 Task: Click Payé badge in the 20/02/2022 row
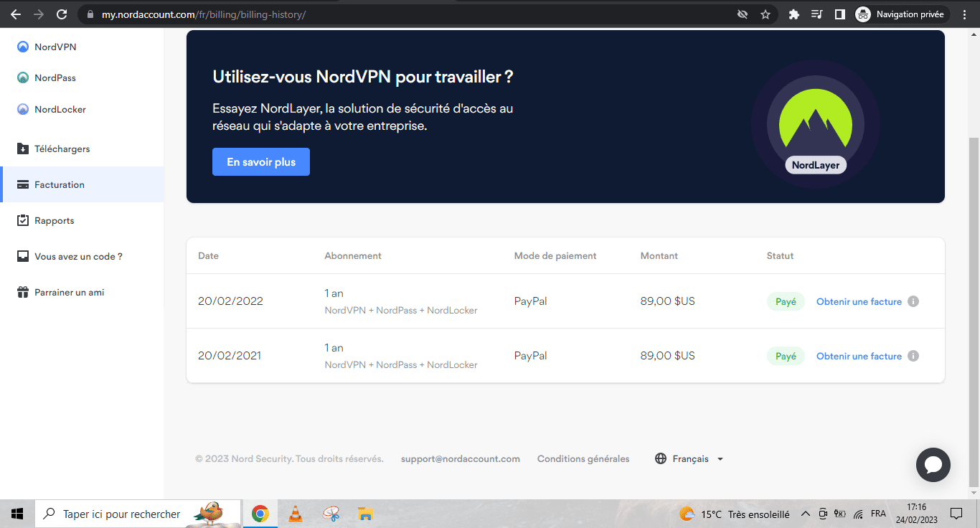[x=786, y=302]
